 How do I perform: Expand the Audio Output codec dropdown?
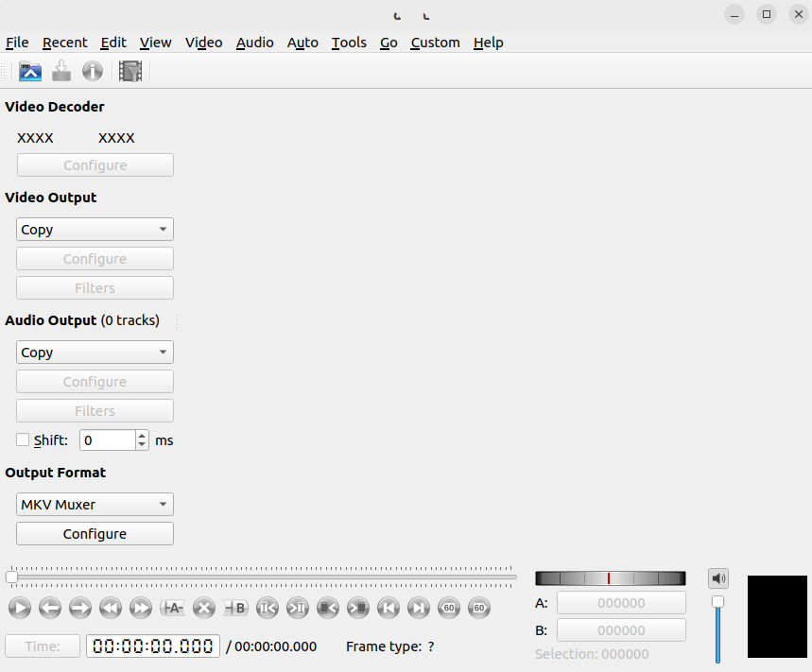pos(95,353)
